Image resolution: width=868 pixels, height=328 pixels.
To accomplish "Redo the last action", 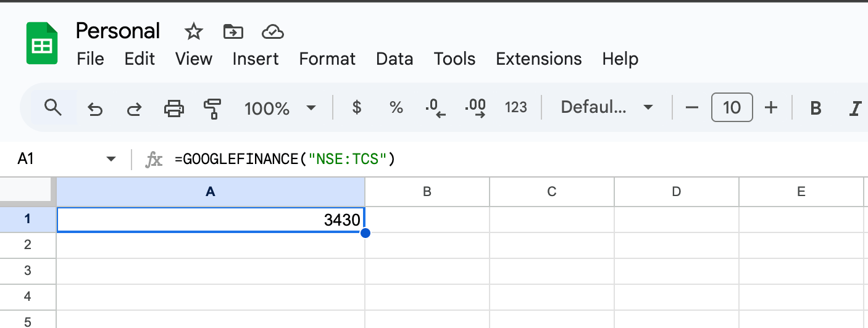I will [134, 109].
